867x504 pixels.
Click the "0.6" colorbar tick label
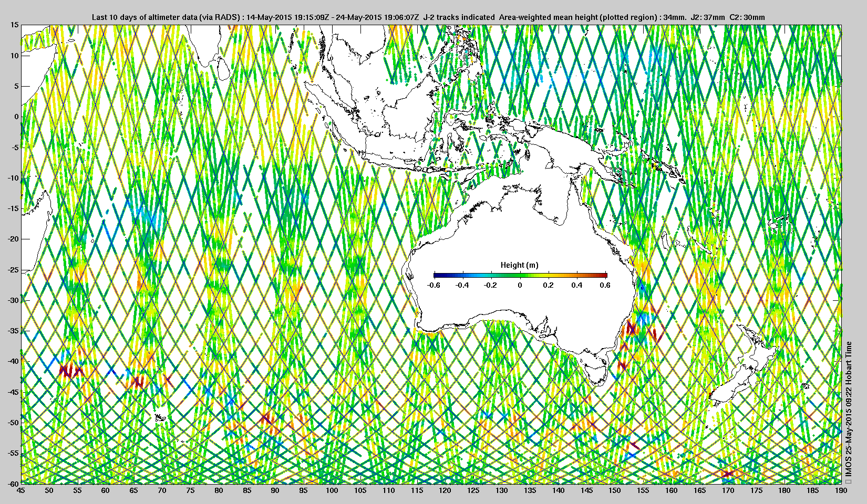[x=605, y=285]
